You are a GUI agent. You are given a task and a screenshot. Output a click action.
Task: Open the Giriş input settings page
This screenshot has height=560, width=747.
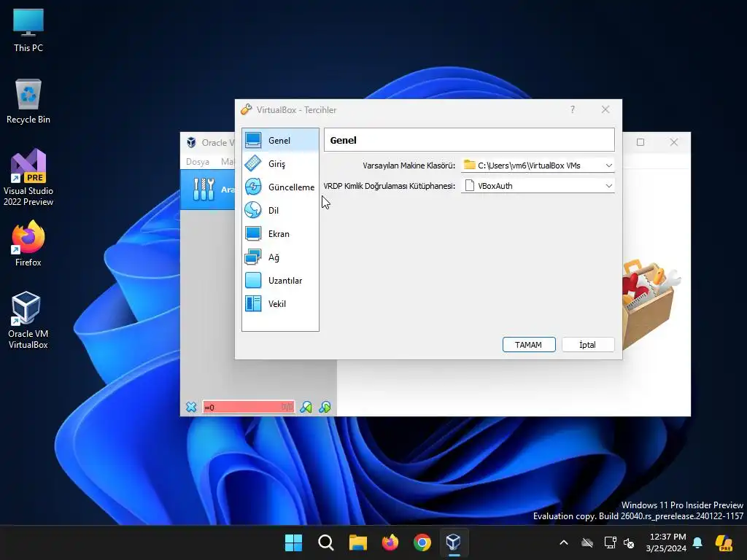coord(280,164)
